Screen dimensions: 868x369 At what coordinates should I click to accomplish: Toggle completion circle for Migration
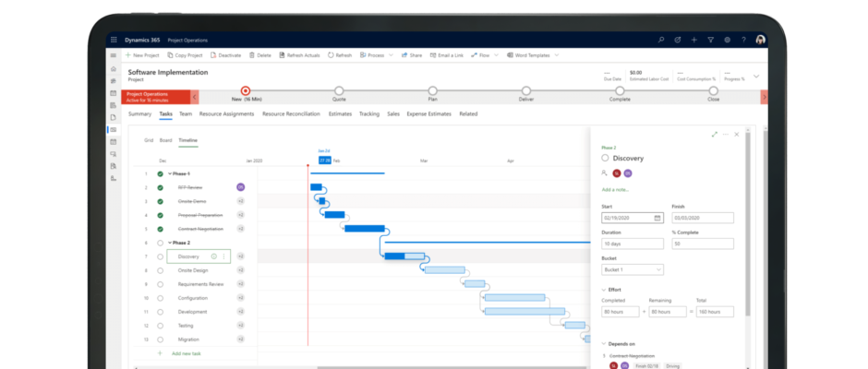[x=160, y=339]
